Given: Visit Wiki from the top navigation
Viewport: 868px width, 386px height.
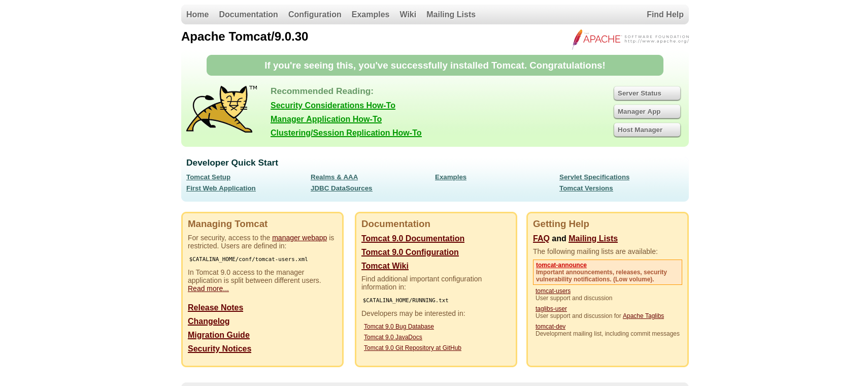Looking at the screenshot, I should point(408,15).
